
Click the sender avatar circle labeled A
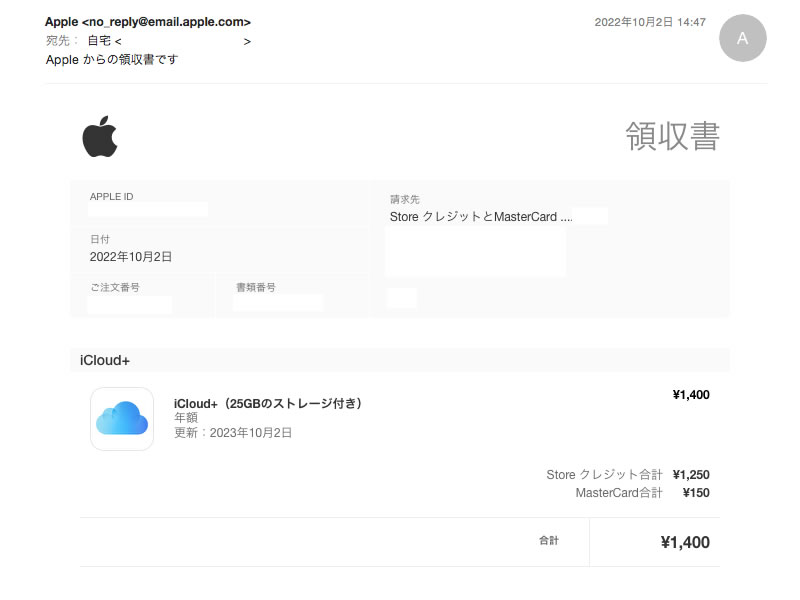[742, 38]
